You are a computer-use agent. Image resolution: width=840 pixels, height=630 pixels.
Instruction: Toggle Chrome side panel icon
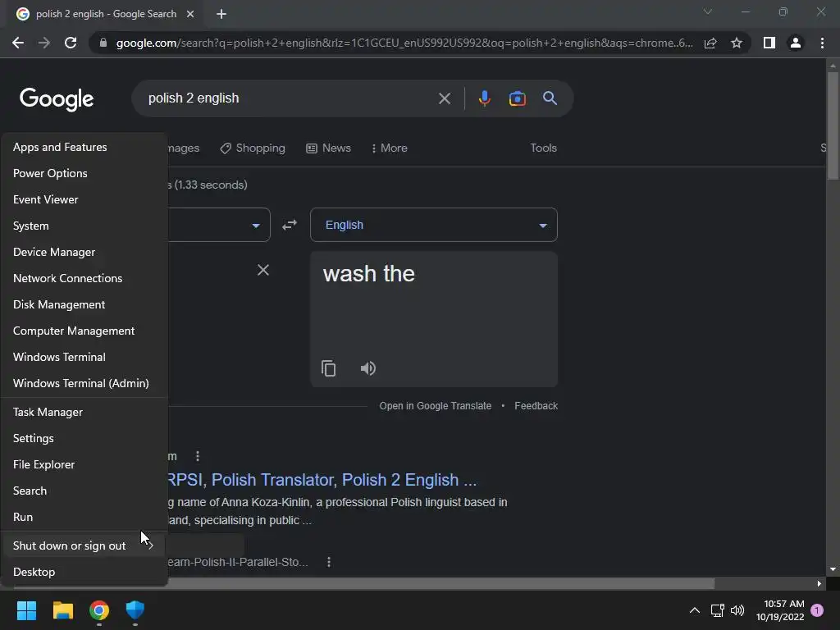769,43
